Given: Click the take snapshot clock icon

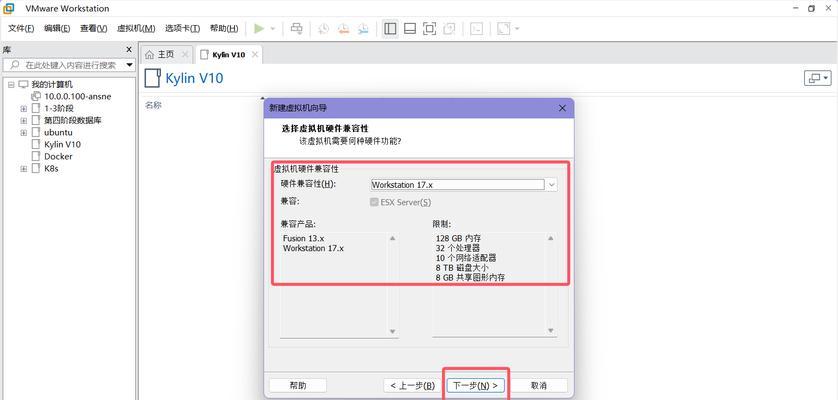Looking at the screenshot, I should coord(323,29).
